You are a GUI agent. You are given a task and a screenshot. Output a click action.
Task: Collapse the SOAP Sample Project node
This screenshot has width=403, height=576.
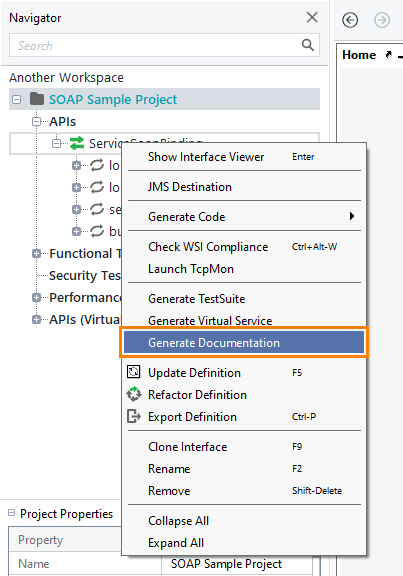tap(17, 100)
